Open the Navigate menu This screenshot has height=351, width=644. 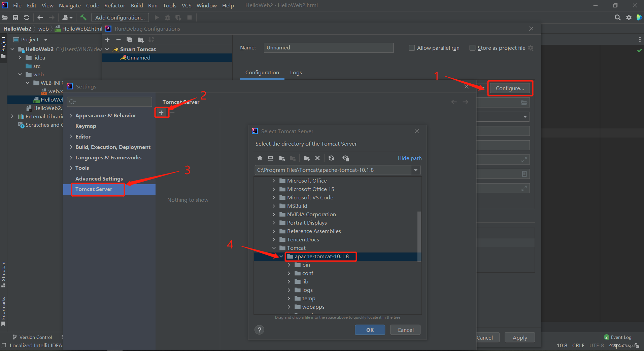coord(70,5)
